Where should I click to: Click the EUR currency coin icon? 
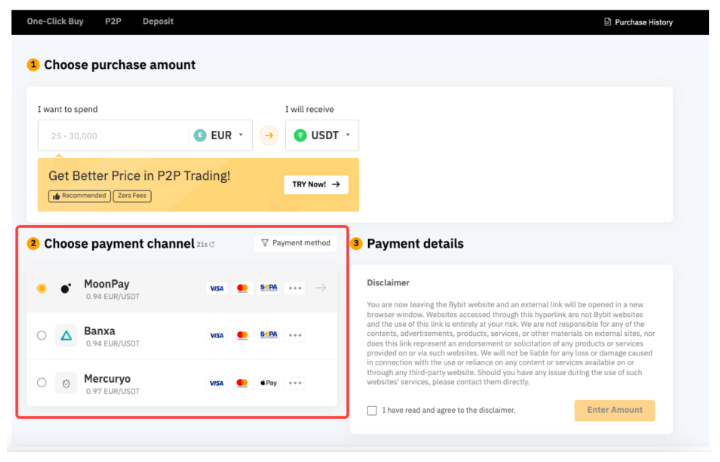(x=200, y=135)
